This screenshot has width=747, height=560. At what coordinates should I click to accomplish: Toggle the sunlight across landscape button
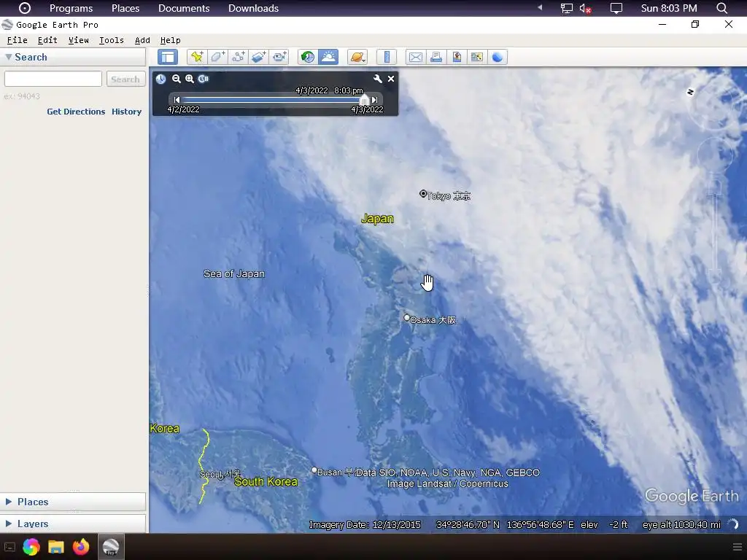point(328,57)
